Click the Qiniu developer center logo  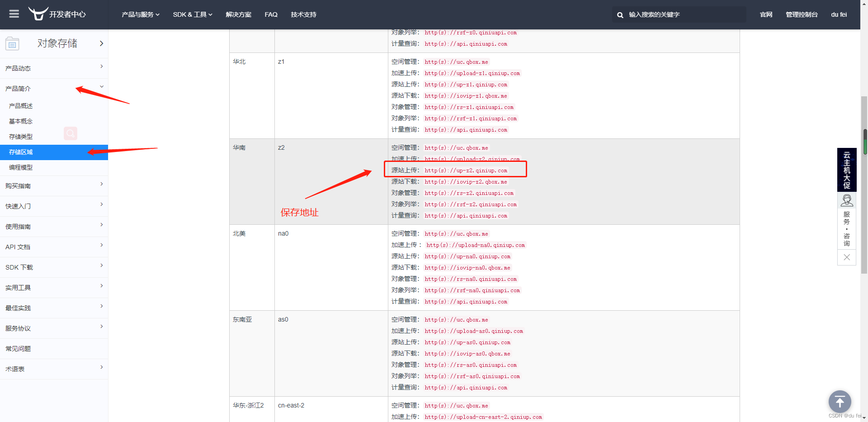coord(57,14)
